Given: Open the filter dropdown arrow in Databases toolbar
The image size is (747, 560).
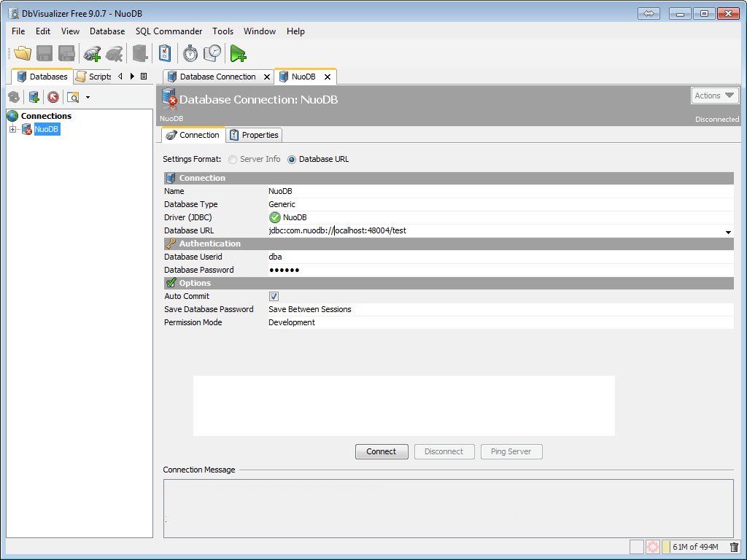Looking at the screenshot, I should (88, 97).
